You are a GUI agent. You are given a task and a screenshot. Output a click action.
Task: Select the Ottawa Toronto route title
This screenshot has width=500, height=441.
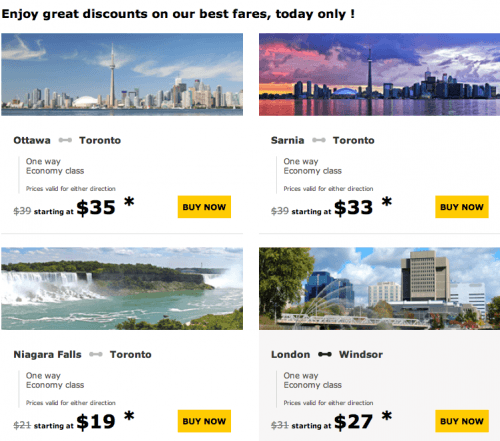point(67,140)
